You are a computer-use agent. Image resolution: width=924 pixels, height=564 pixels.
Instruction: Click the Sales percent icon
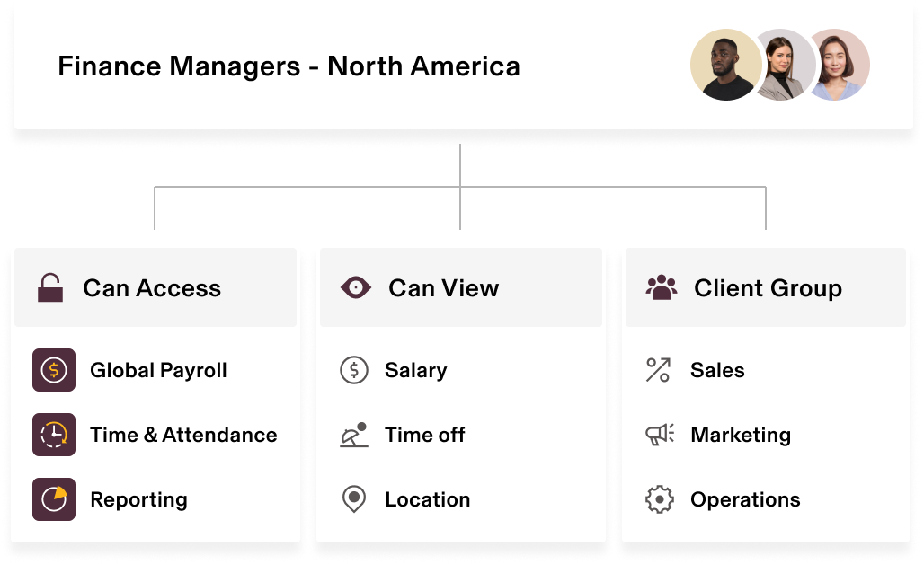(658, 370)
